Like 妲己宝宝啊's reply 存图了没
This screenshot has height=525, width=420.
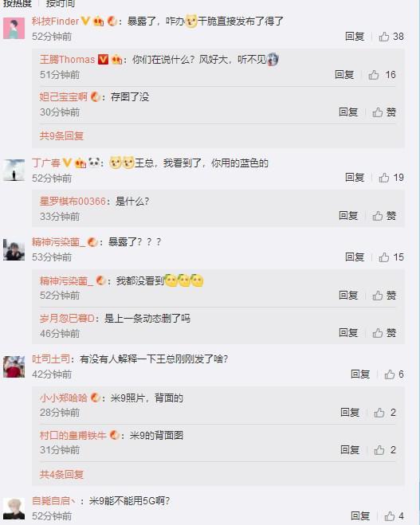point(384,112)
